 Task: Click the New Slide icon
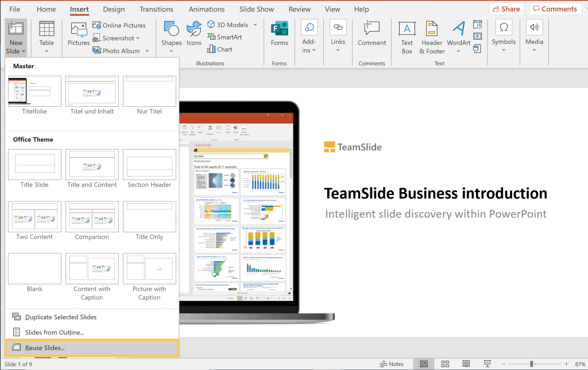point(16,29)
